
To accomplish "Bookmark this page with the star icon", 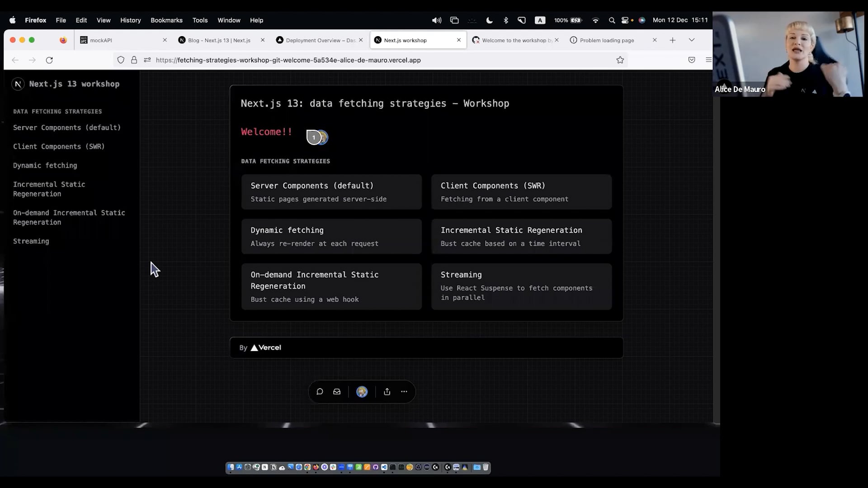I will [x=620, y=60].
